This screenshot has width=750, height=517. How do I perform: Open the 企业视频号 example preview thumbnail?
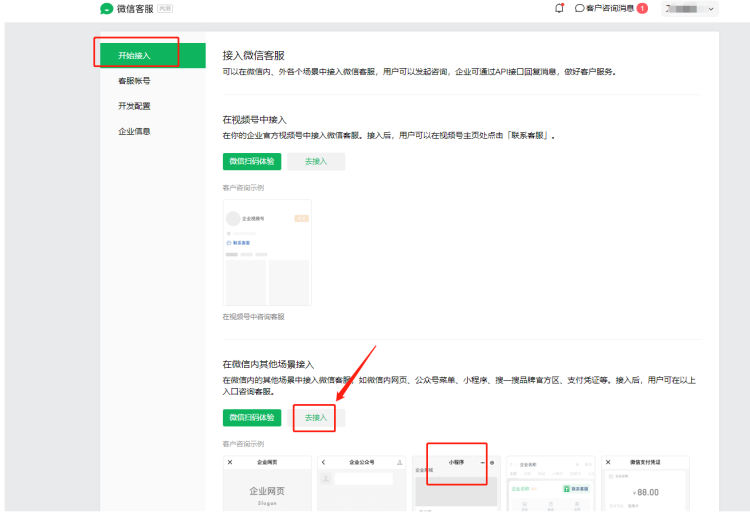tap(267, 253)
